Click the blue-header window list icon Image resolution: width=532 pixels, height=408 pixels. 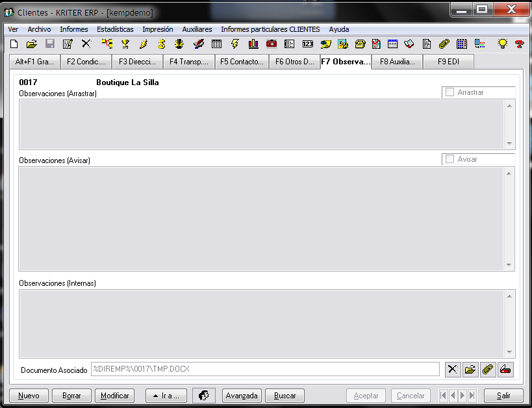[x=392, y=44]
